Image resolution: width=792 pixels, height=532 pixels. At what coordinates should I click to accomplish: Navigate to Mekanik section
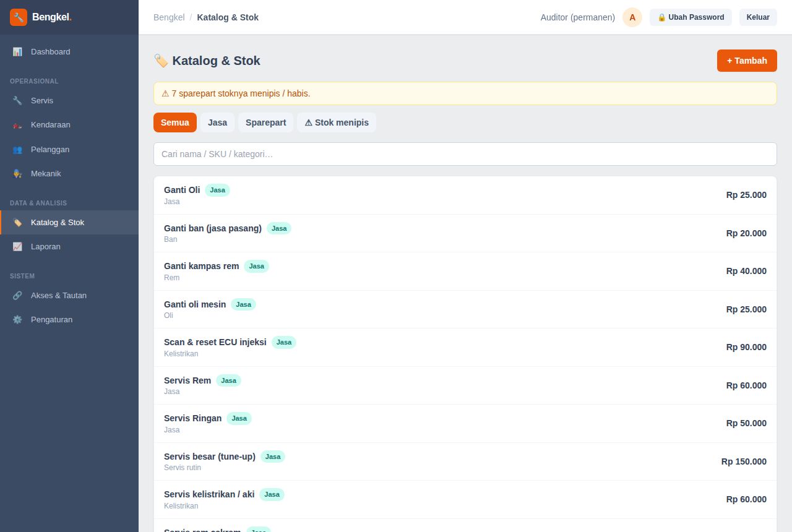pyautogui.click(x=69, y=174)
